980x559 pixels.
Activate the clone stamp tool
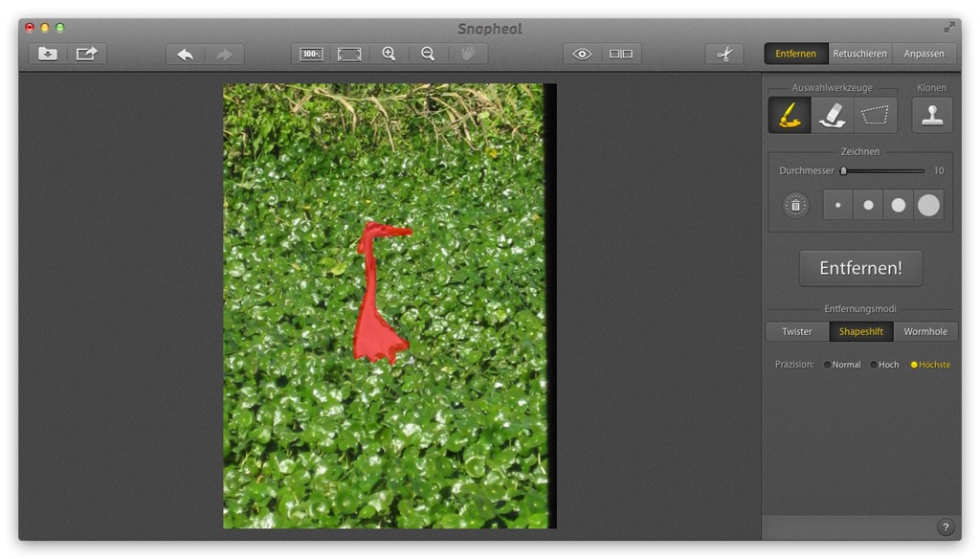pos(931,115)
